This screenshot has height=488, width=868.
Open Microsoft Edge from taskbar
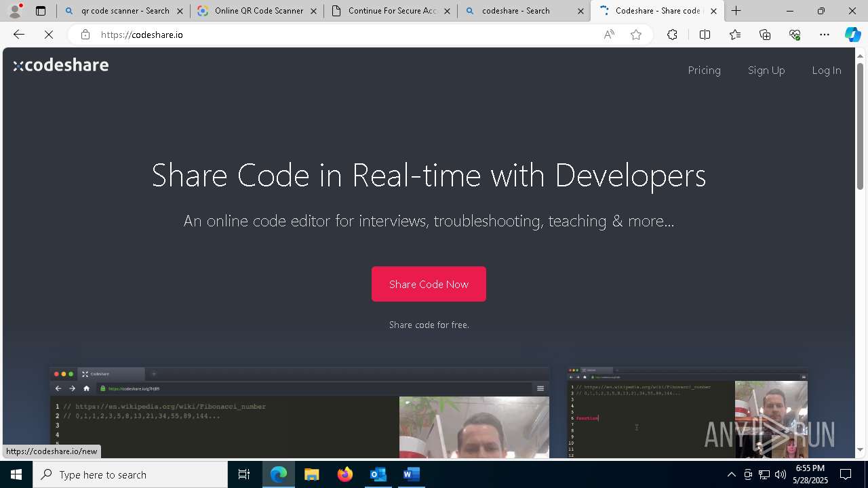[279, 474]
